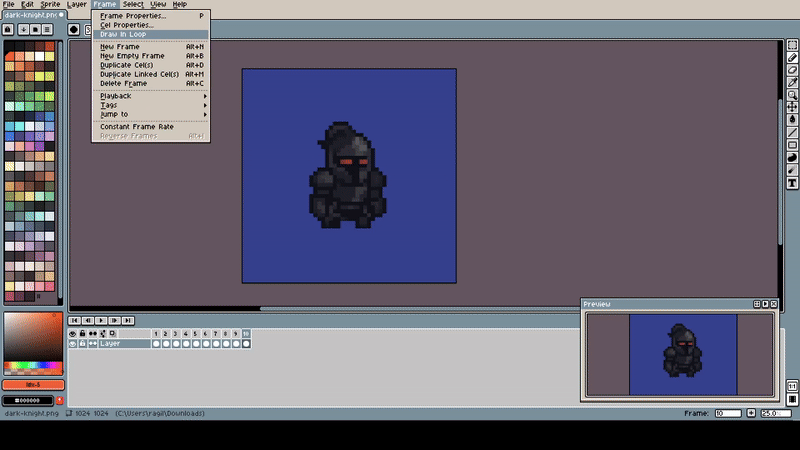This screenshot has height=450, width=800.
Task: Open the palette options menu icon
Action: coord(47,30)
